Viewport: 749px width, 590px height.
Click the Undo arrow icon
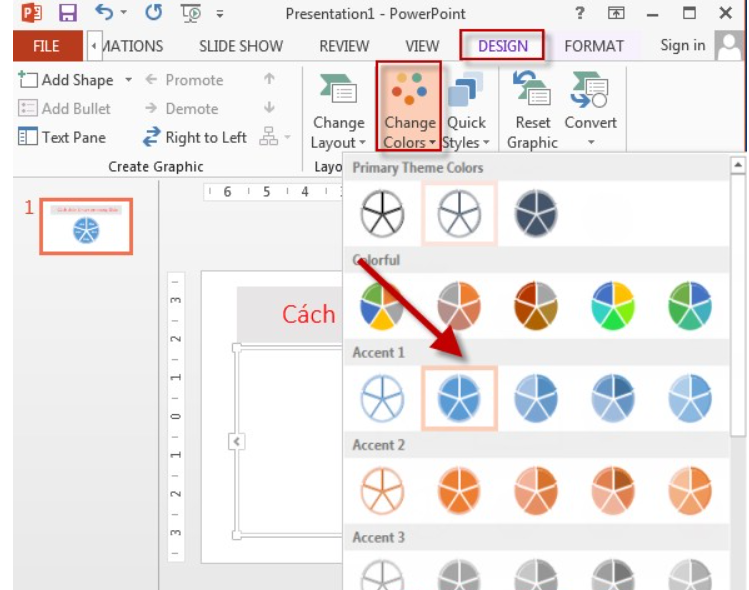pos(104,12)
